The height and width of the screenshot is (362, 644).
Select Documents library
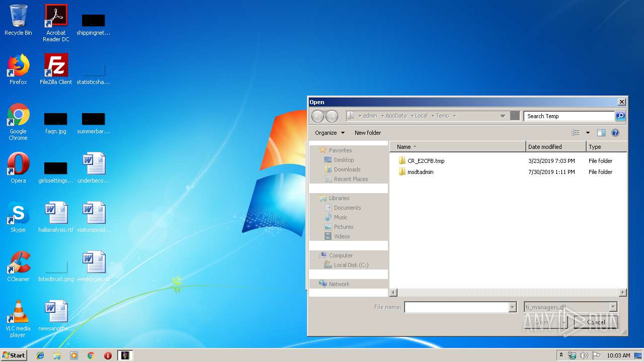347,208
